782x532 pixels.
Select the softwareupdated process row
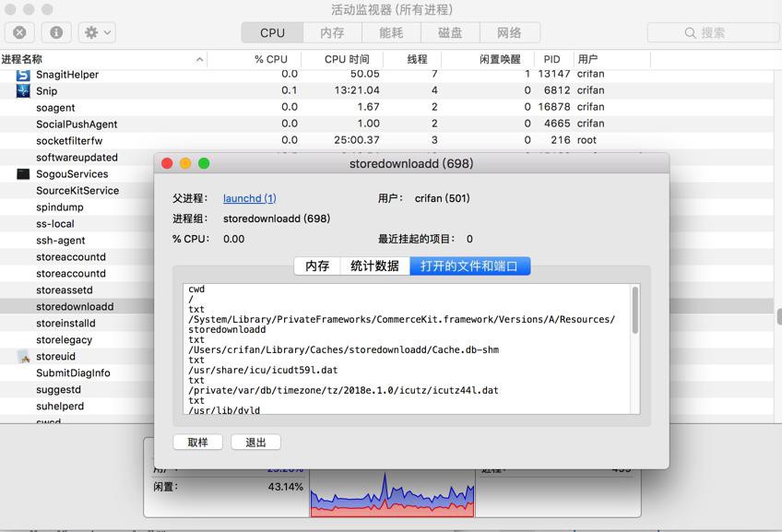tap(77, 157)
